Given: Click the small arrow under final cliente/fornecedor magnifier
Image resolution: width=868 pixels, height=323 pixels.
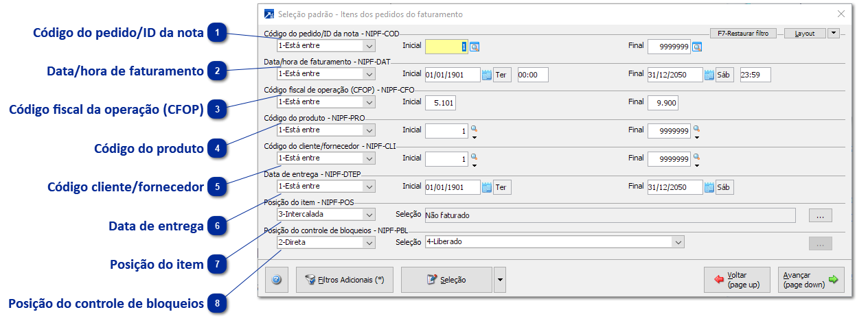Looking at the screenshot, I should pos(696,165).
